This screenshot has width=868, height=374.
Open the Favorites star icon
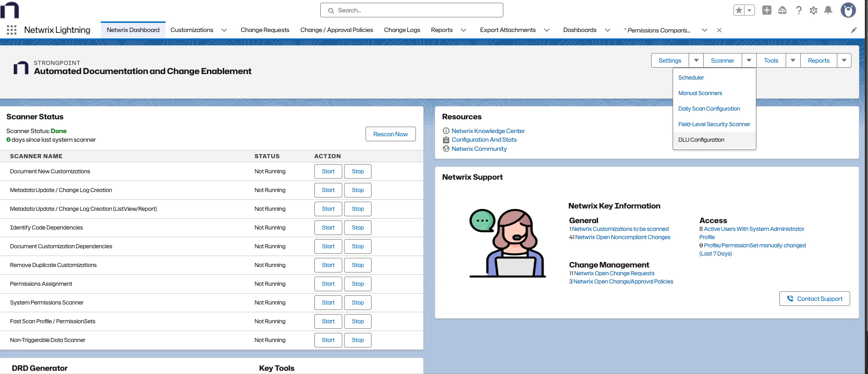(739, 10)
